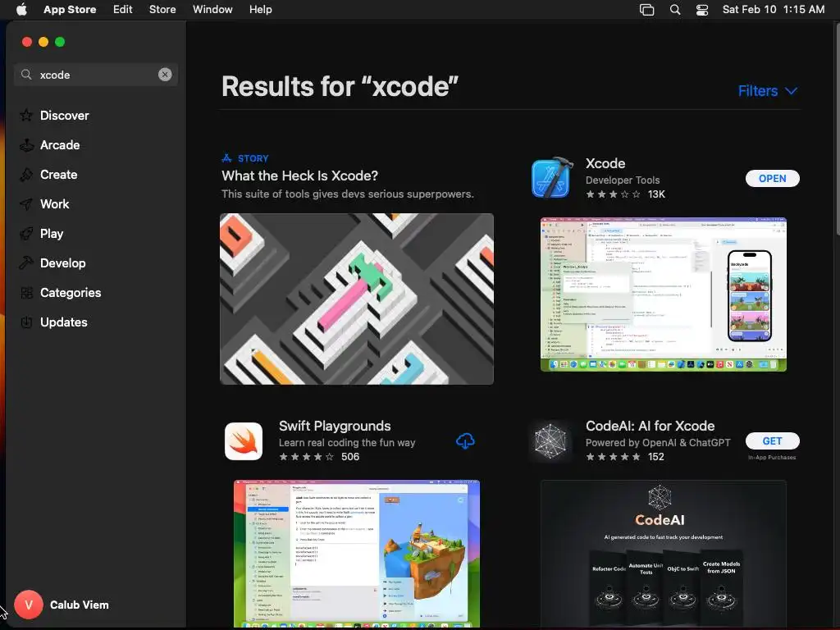Open the story artwork with the pink hammer
840x630 pixels.
click(x=357, y=299)
